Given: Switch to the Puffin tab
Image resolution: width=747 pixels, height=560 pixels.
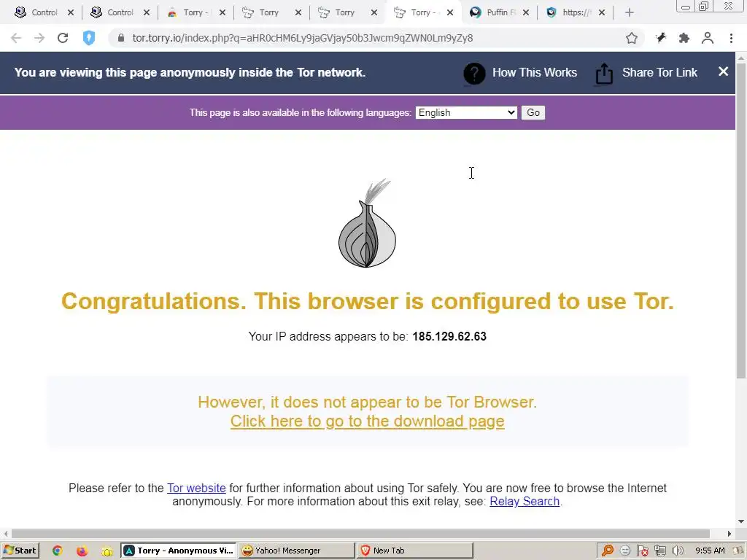Looking at the screenshot, I should [x=499, y=12].
